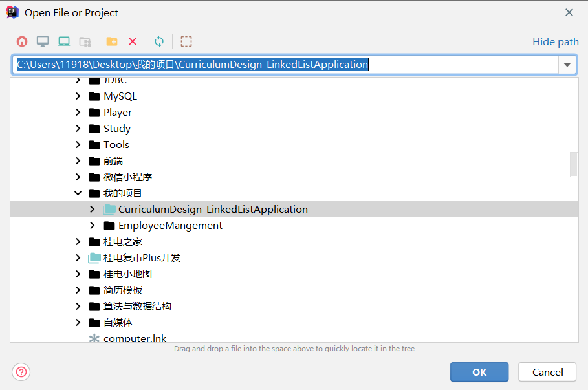Close the Open File or Project dialog
The height and width of the screenshot is (390, 588).
(569, 12)
